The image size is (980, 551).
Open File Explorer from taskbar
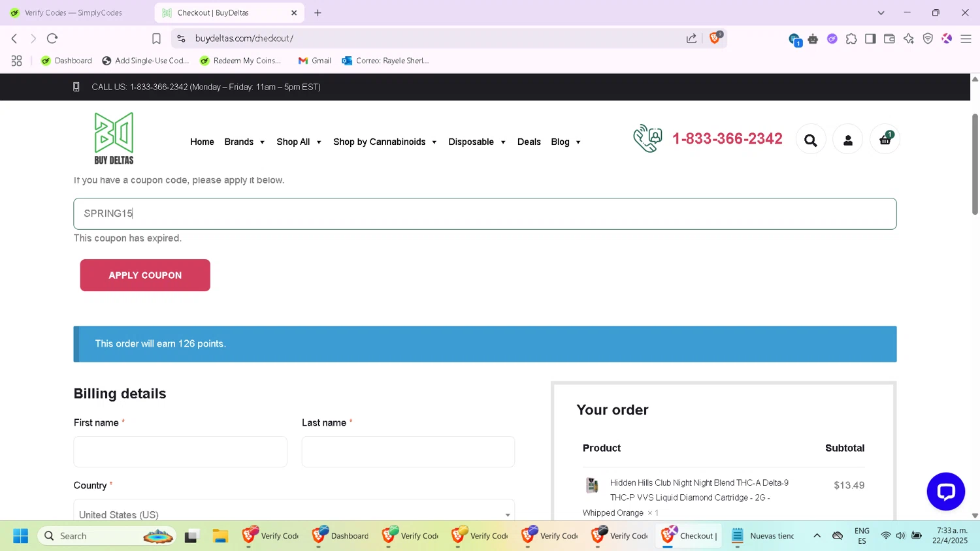pyautogui.click(x=220, y=536)
